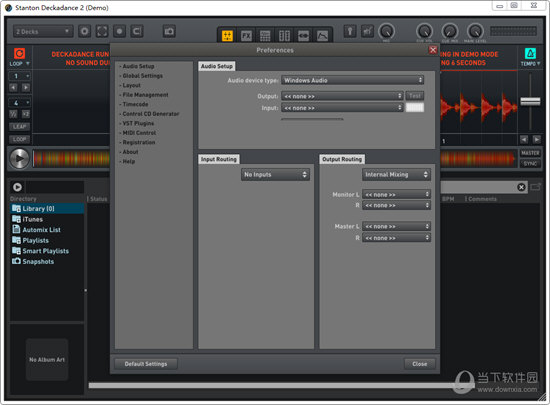
Task: Open the Monitor L output dropdown
Action: [396, 195]
